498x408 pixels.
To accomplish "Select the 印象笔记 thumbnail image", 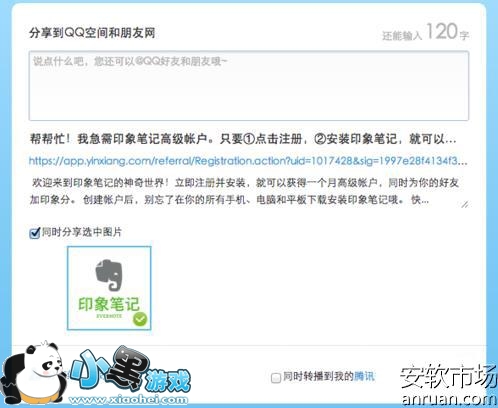I will click(109, 288).
